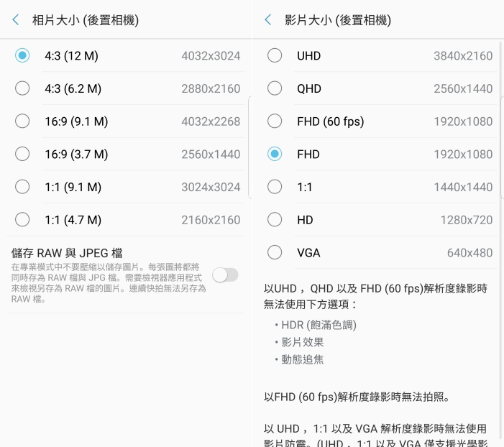Select 1:1 (9.1 M) photo size

coord(22,187)
